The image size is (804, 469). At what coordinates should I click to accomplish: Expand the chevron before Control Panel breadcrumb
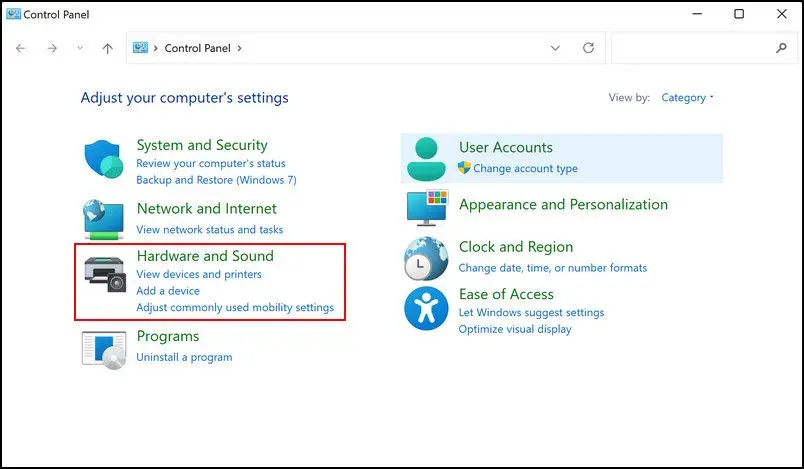155,48
